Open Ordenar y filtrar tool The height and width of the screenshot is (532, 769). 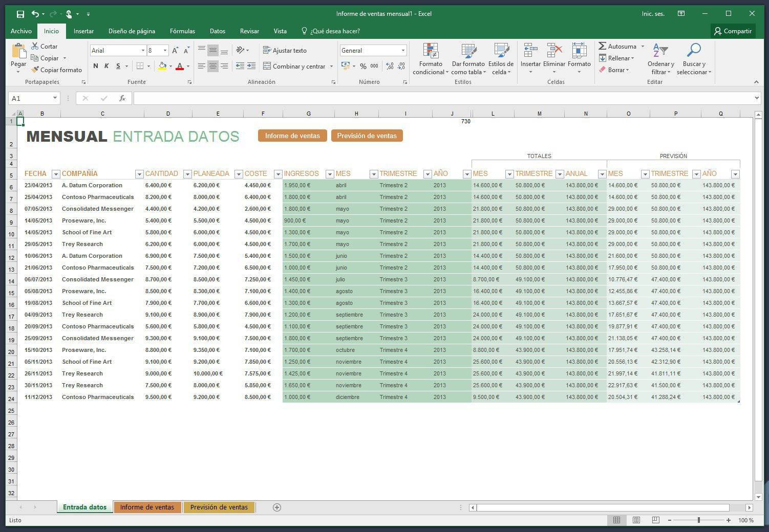[661, 59]
